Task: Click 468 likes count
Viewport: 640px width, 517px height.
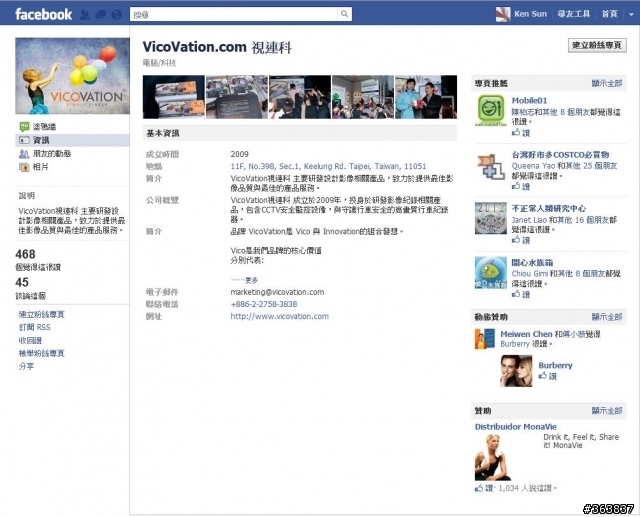Action: point(25,254)
